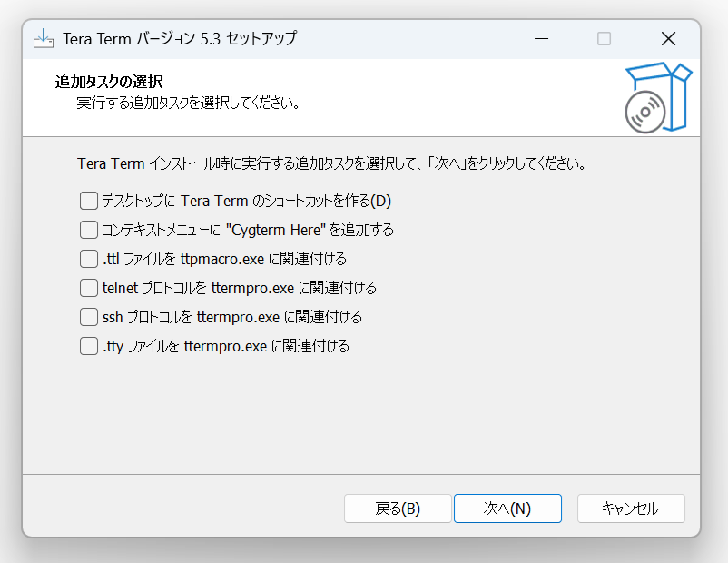Click the installer icon in the title bar
Viewport: 728px width, 563px height.
click(x=44, y=38)
